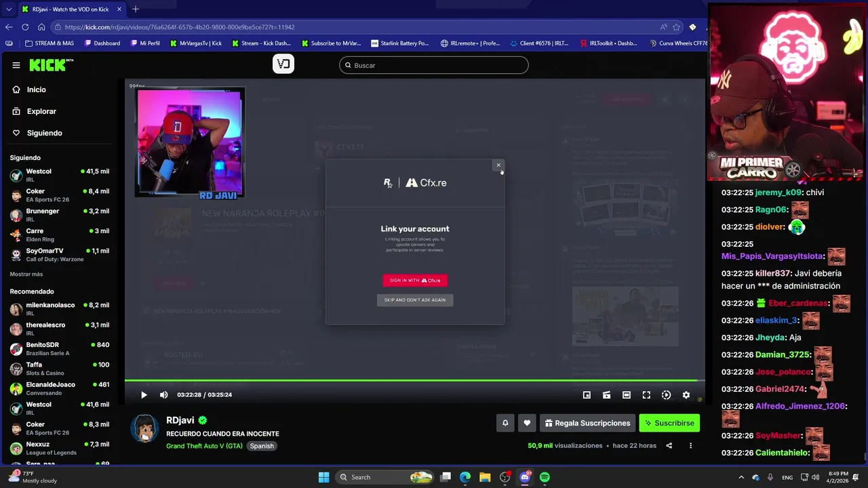The image size is (868, 488).
Task: Open IRLToolkit + Dashb... bookmark
Action: 608,43
